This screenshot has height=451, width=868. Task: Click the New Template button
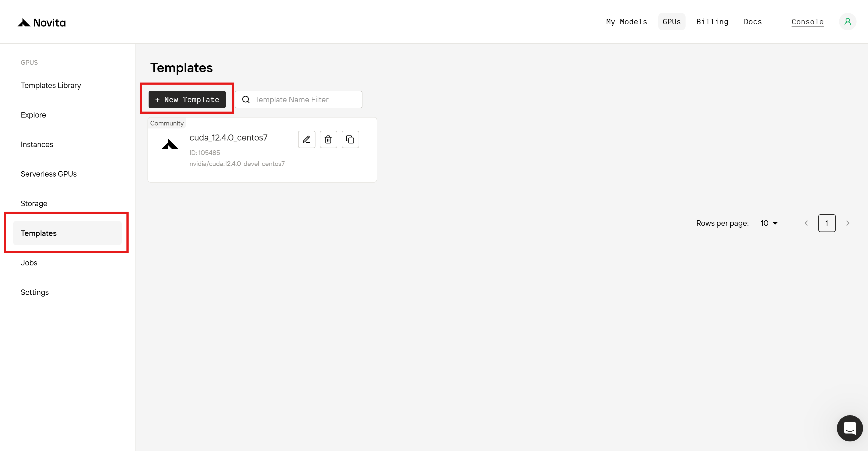187,99
